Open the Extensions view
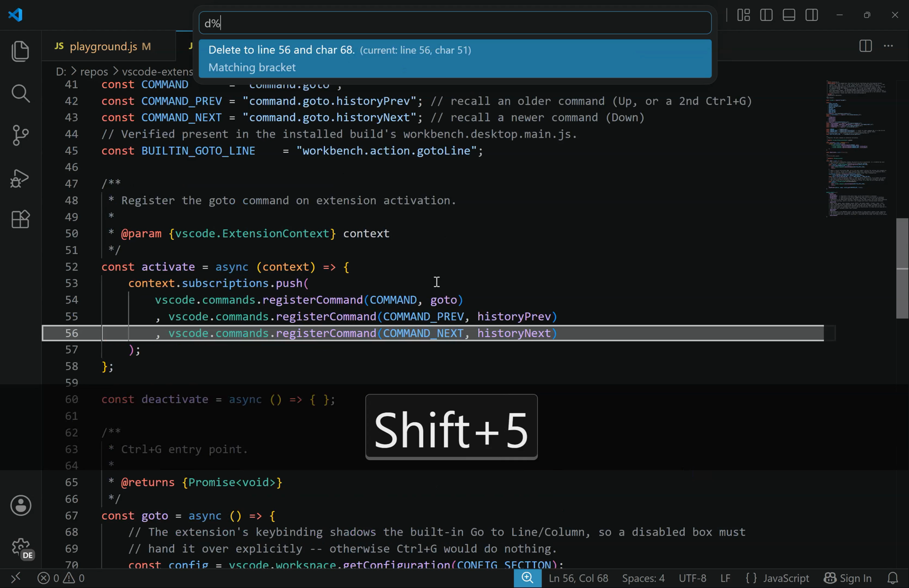The width and height of the screenshot is (909, 588). 20,220
